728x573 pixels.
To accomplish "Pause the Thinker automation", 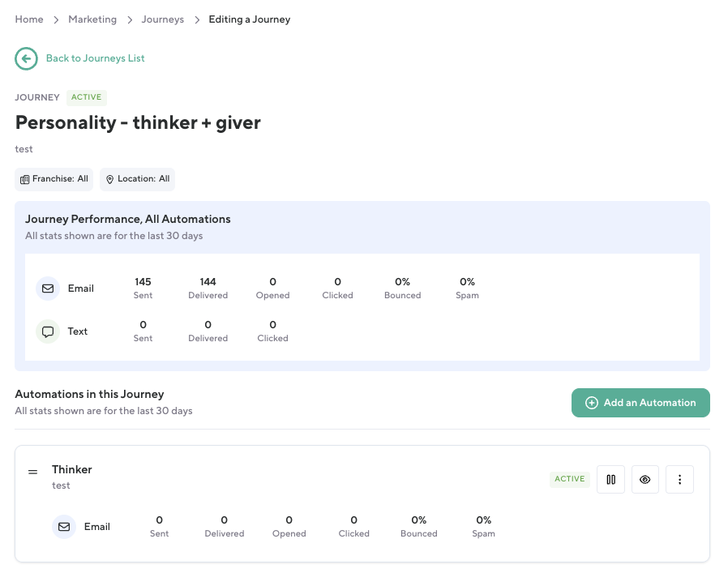I will pyautogui.click(x=611, y=479).
